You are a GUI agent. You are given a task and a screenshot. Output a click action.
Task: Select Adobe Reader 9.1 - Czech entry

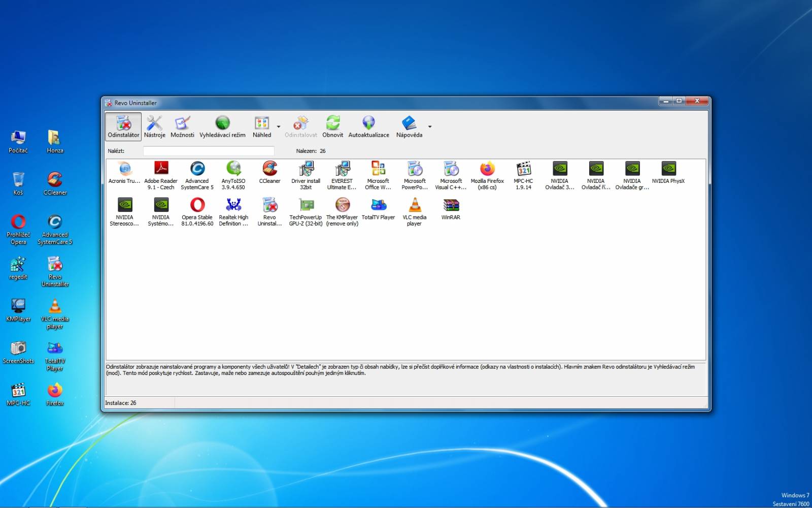point(161,175)
